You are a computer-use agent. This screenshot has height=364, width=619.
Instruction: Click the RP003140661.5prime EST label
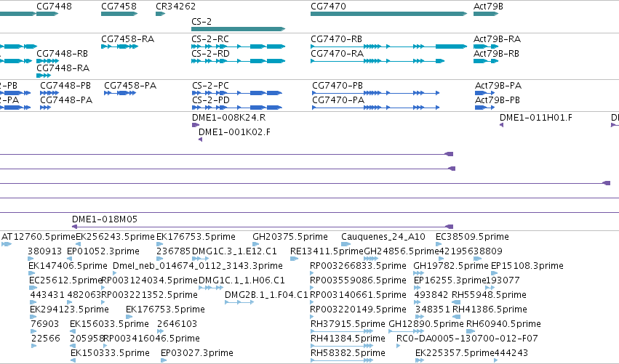tap(358, 295)
